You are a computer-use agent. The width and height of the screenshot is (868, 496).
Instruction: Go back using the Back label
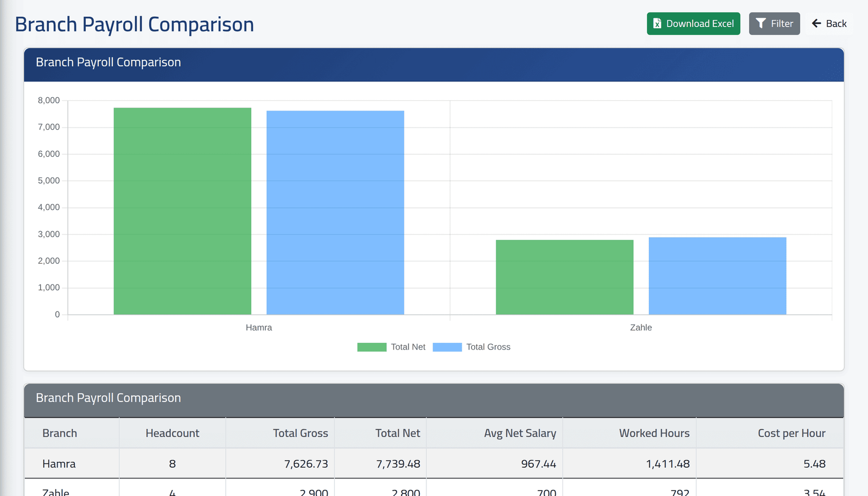click(836, 23)
